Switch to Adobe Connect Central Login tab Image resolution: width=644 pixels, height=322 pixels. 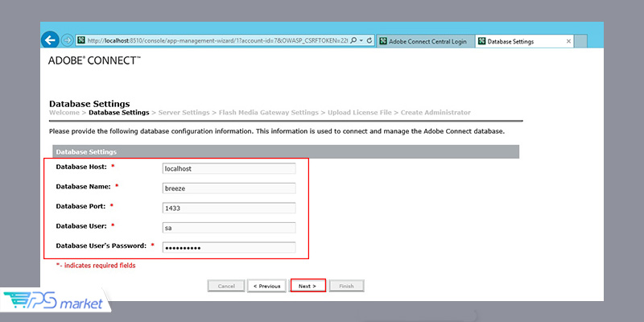[x=425, y=41]
